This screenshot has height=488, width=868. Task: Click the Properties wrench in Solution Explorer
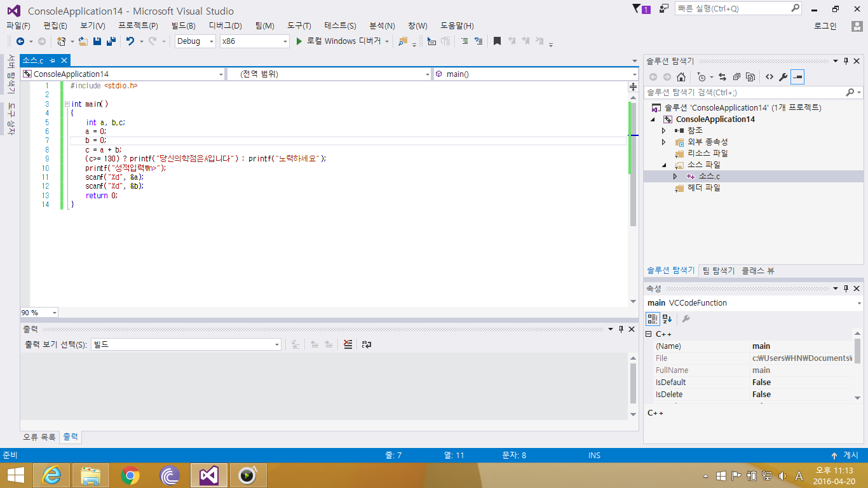783,77
